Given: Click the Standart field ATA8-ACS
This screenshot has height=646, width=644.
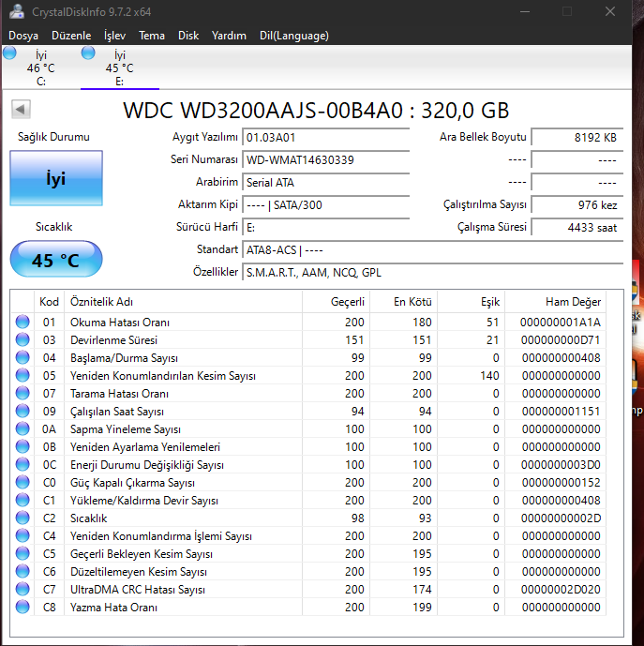Looking at the screenshot, I should coord(433,250).
